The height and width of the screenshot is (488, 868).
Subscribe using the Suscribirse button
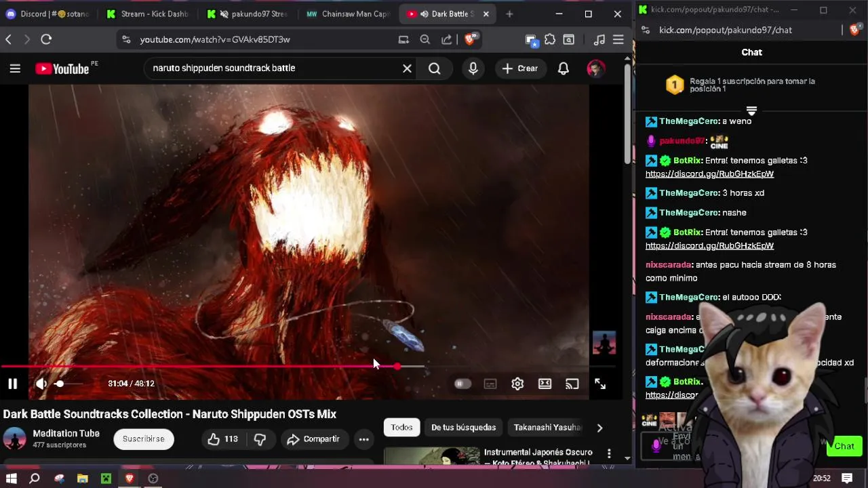click(x=144, y=439)
